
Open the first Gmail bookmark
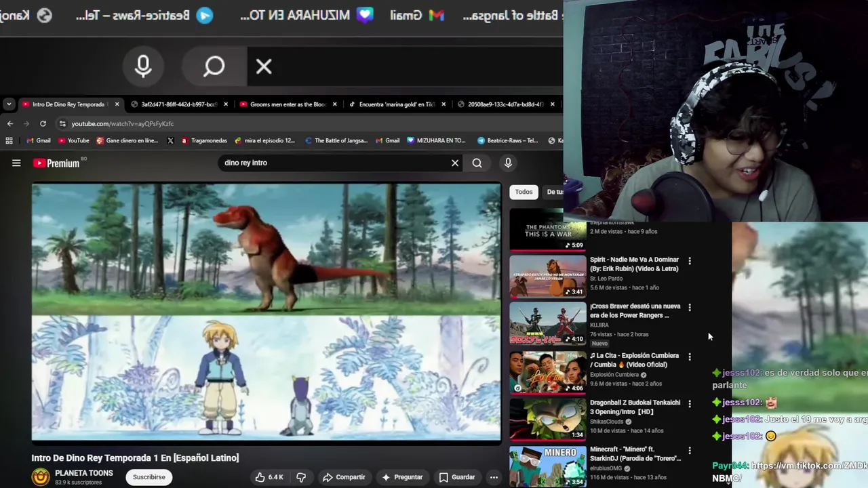[38, 140]
